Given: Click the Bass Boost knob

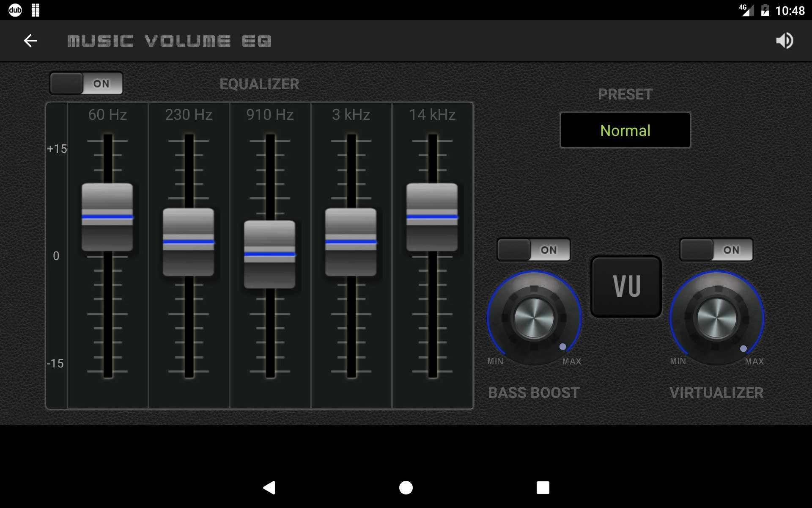Looking at the screenshot, I should tap(534, 318).
